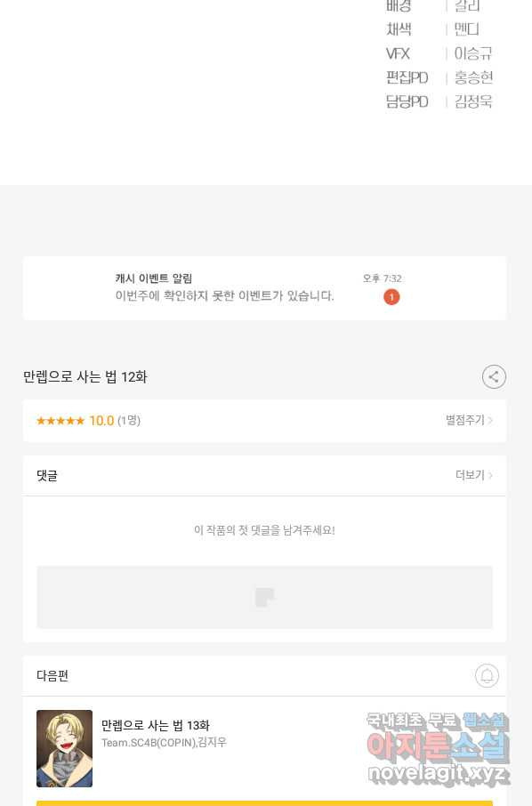532x806 pixels.
Task: Open 별점주기 to rate this episode
Action: (464, 420)
